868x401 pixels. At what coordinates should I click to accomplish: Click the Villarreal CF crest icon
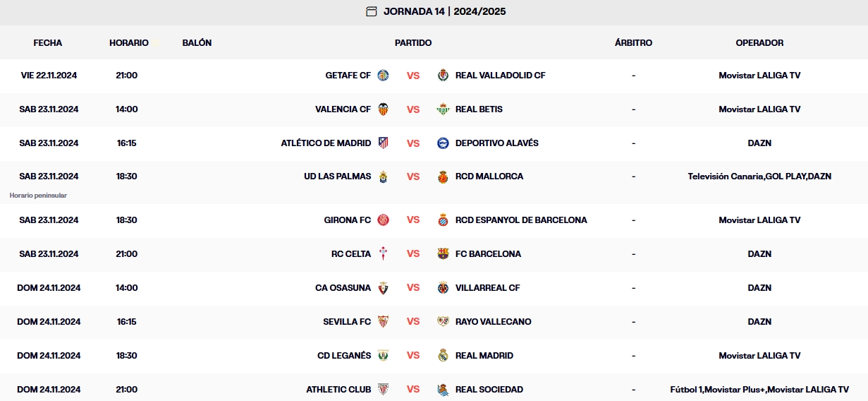pyautogui.click(x=443, y=288)
